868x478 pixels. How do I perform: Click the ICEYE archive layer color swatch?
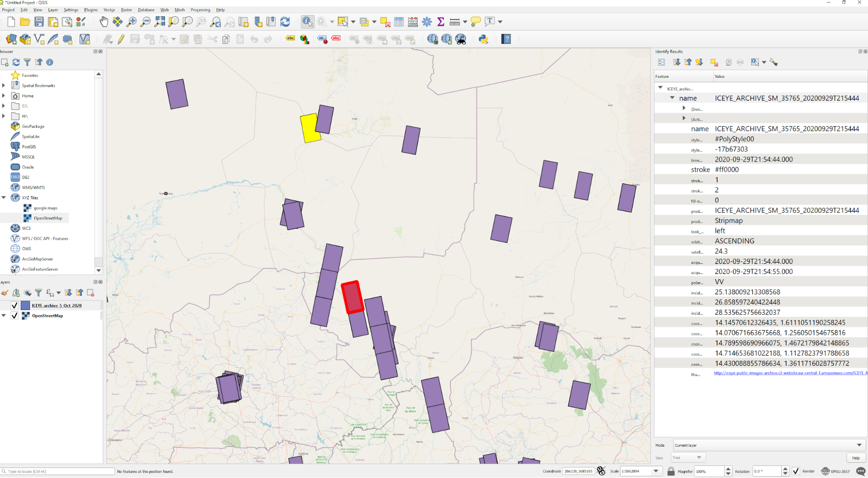tap(26, 305)
